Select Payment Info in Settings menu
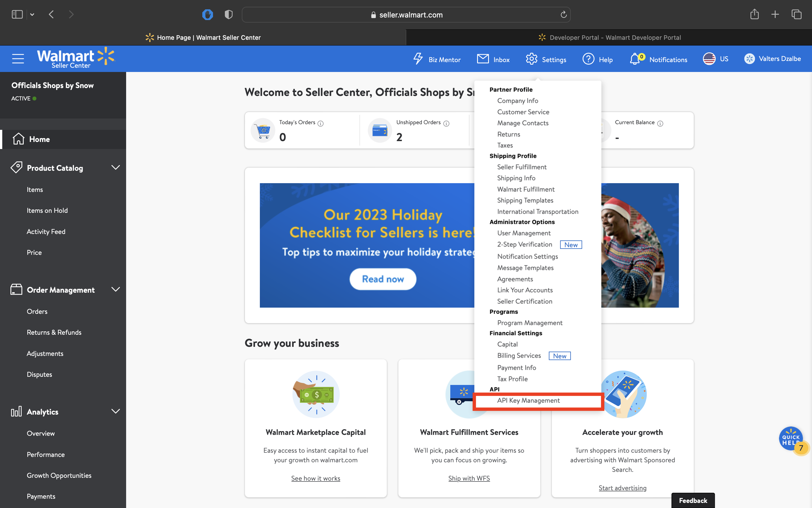Screen dimensions: 812x508 (x=517, y=367)
